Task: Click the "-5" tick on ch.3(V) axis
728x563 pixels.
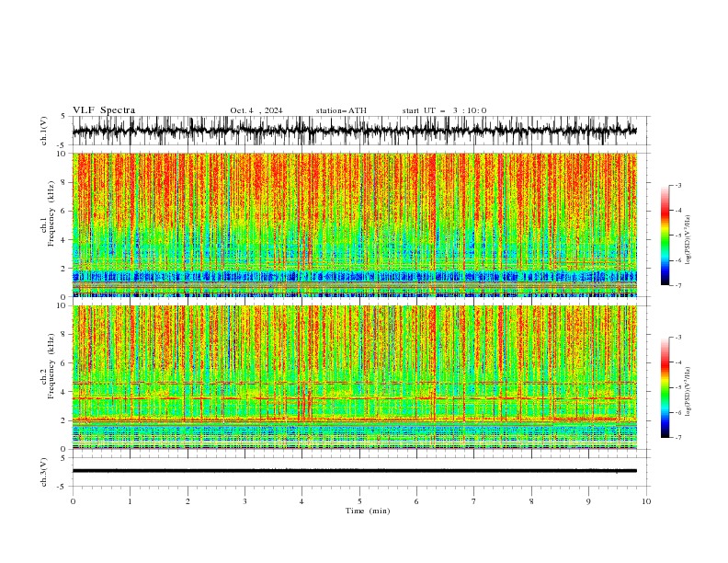Action: [x=63, y=487]
